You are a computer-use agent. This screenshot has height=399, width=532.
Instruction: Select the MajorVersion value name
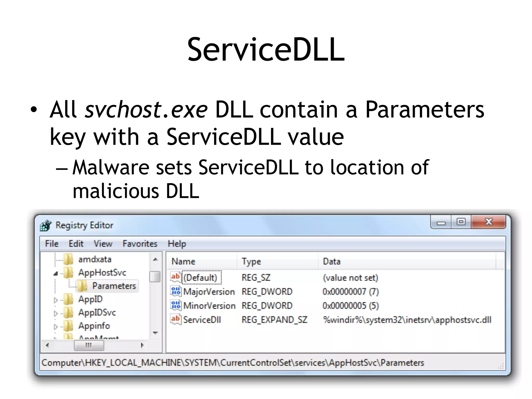(209, 292)
